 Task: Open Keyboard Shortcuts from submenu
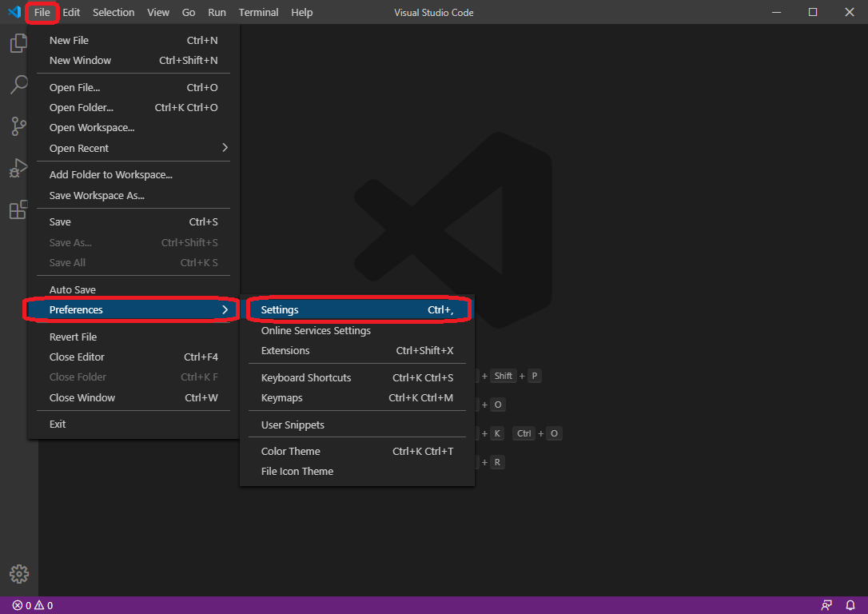357,377
